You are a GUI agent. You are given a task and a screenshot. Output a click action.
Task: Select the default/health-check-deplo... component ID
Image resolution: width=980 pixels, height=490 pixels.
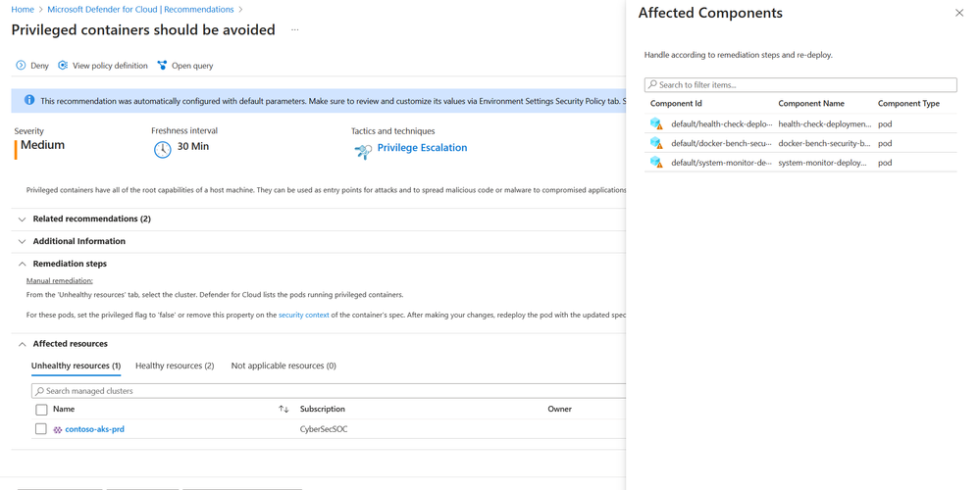pyautogui.click(x=722, y=124)
